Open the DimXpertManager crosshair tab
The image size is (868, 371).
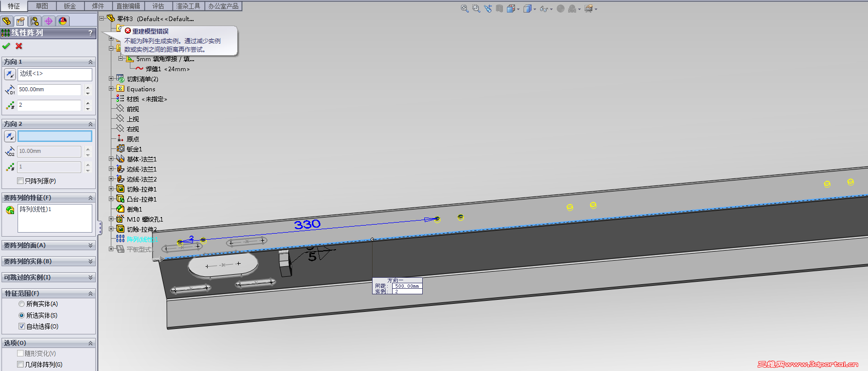pyautogui.click(x=49, y=21)
